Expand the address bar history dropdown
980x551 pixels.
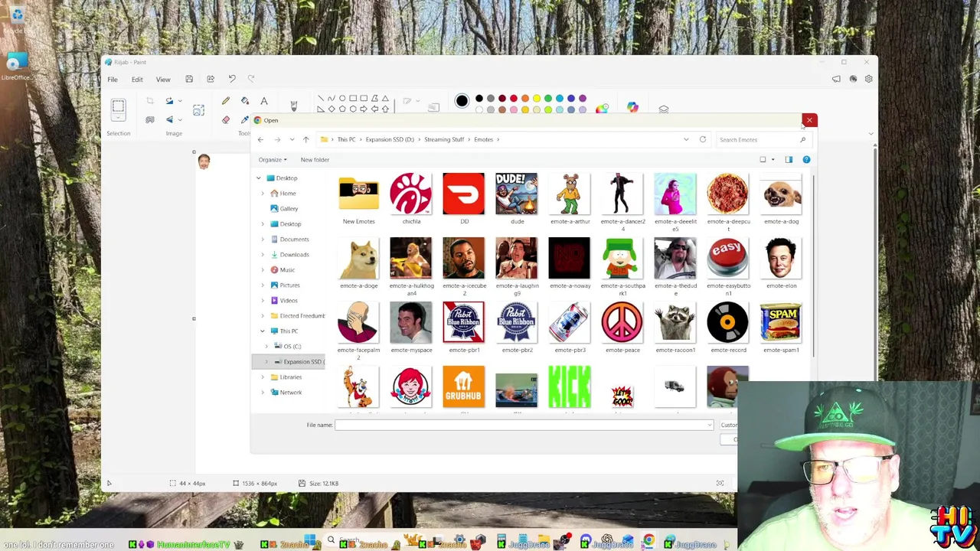686,139
